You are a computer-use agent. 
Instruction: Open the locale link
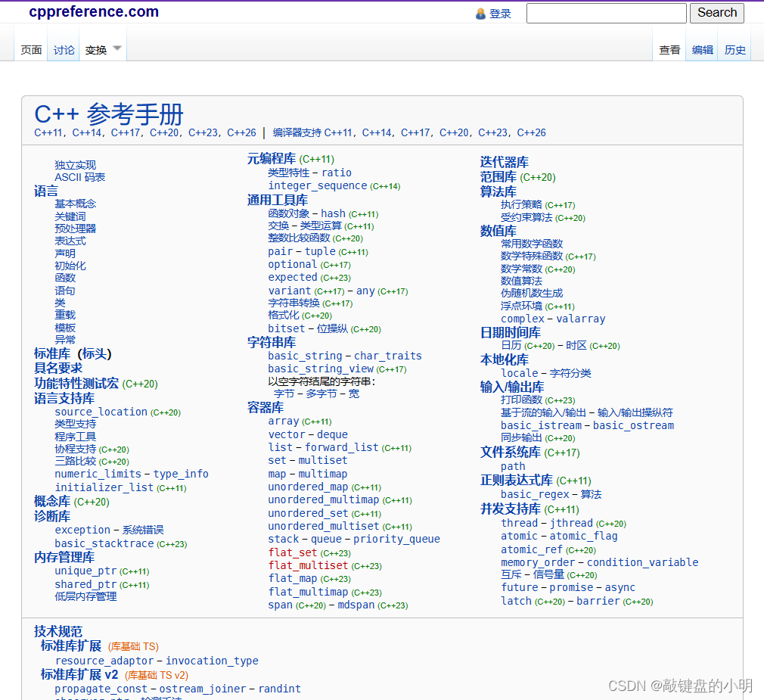[520, 373]
